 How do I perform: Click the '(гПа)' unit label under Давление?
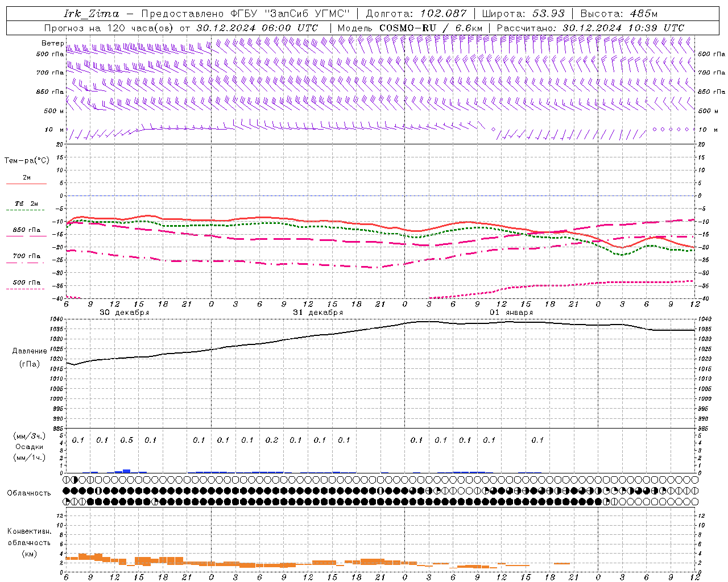(30, 364)
